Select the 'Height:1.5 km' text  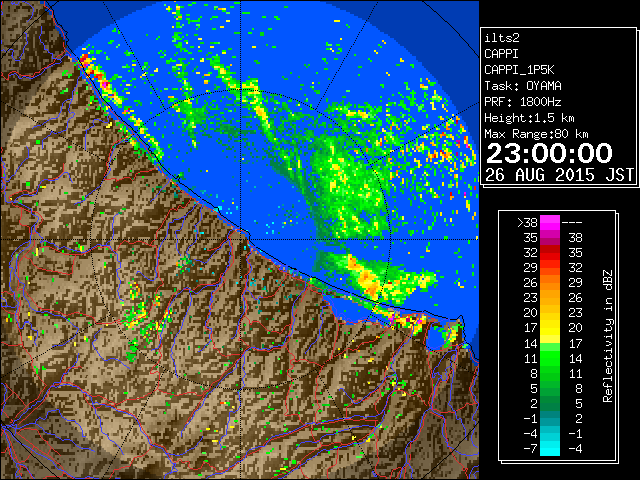click(x=529, y=118)
